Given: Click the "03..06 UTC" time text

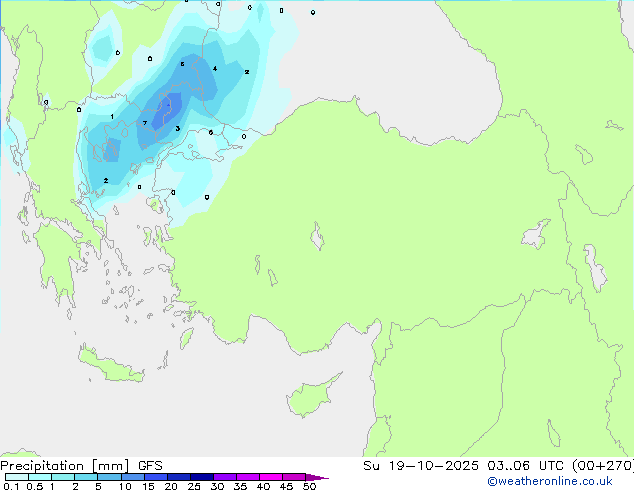Looking at the screenshot, I should pos(524,466).
